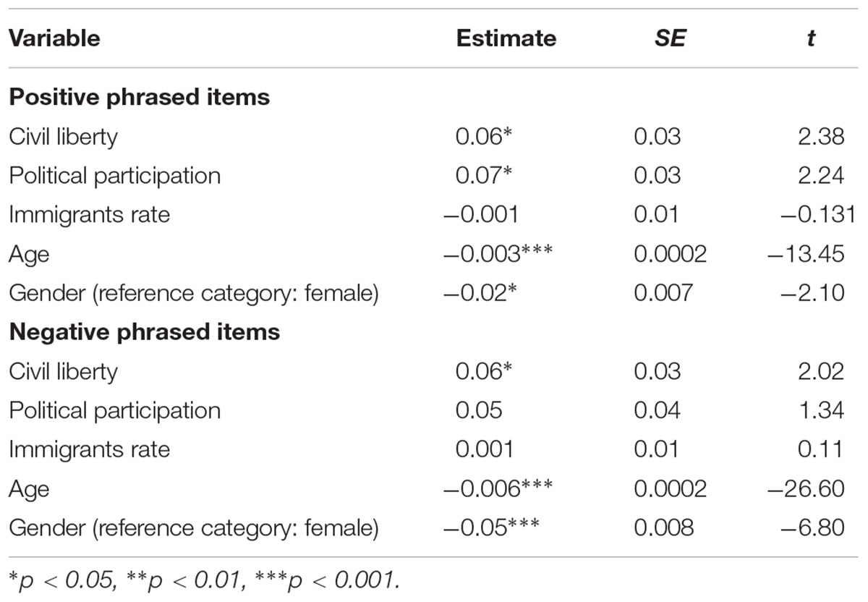
Task: Click the SE value 0.008
Action: pyautogui.click(x=664, y=527)
